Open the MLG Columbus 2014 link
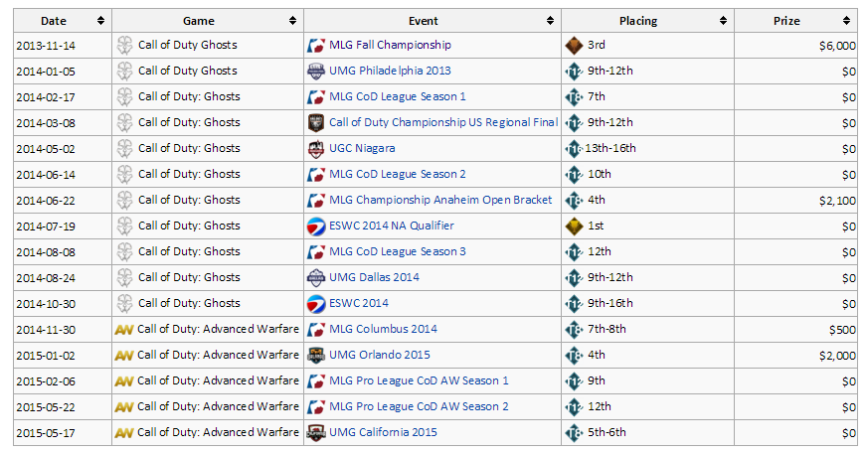This screenshot has width=868, height=454. click(383, 329)
